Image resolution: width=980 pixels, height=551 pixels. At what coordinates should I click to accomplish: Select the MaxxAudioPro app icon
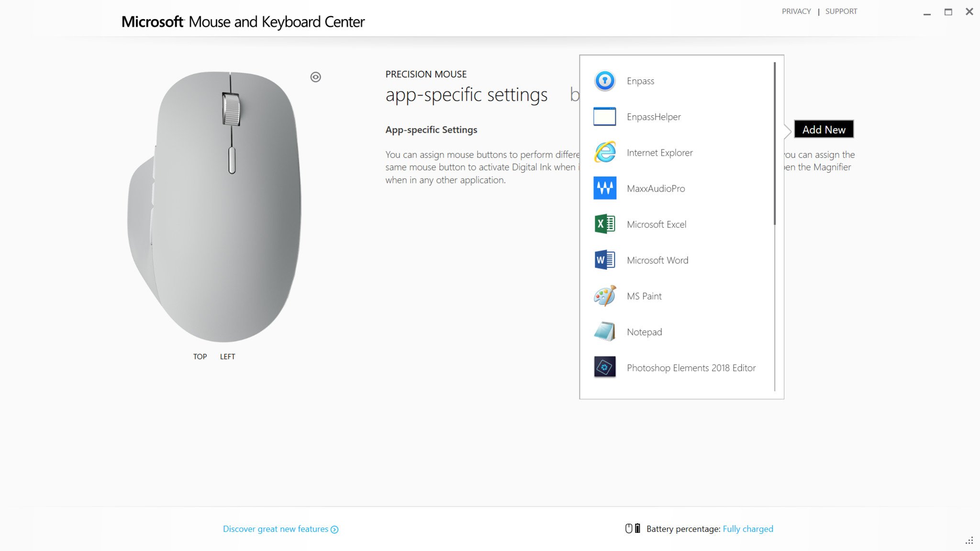[604, 188]
